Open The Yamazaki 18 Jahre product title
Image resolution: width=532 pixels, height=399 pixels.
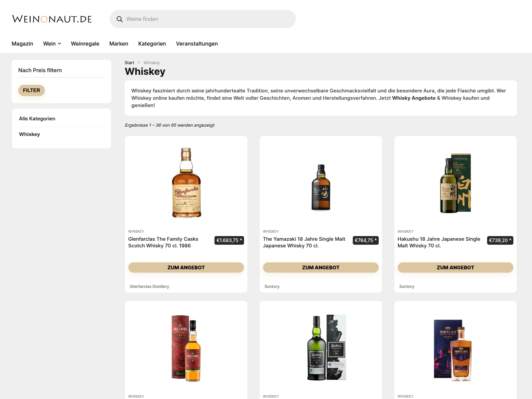tap(304, 242)
